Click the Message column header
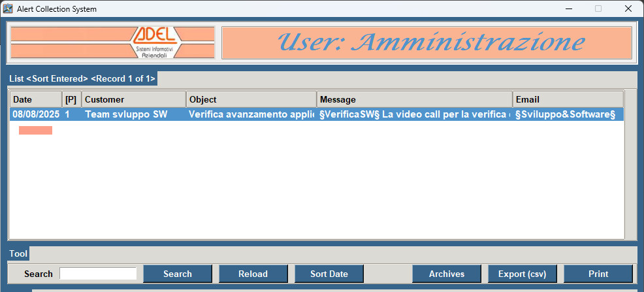Image resolution: width=644 pixels, height=292 pixels. (415, 99)
